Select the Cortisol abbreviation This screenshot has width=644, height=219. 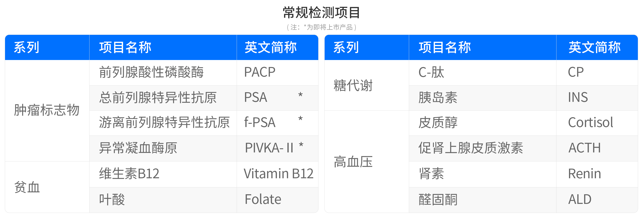(590, 122)
